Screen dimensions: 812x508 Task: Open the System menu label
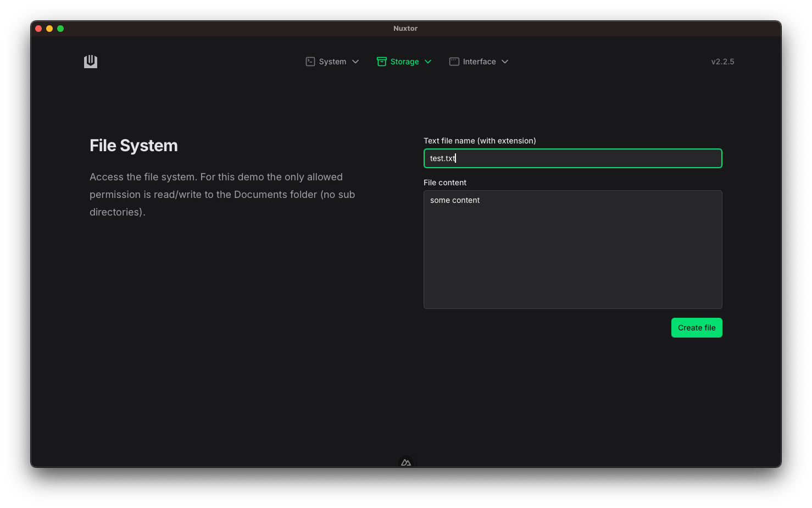coord(332,62)
